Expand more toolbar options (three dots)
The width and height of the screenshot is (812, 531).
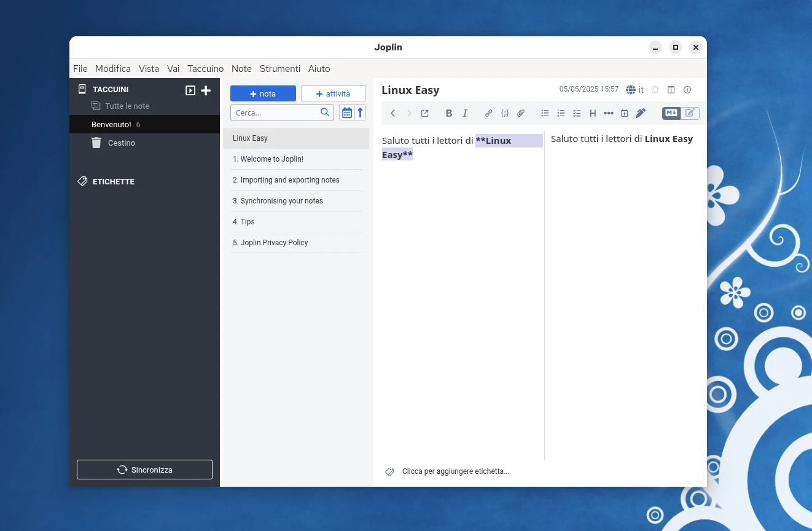point(608,113)
